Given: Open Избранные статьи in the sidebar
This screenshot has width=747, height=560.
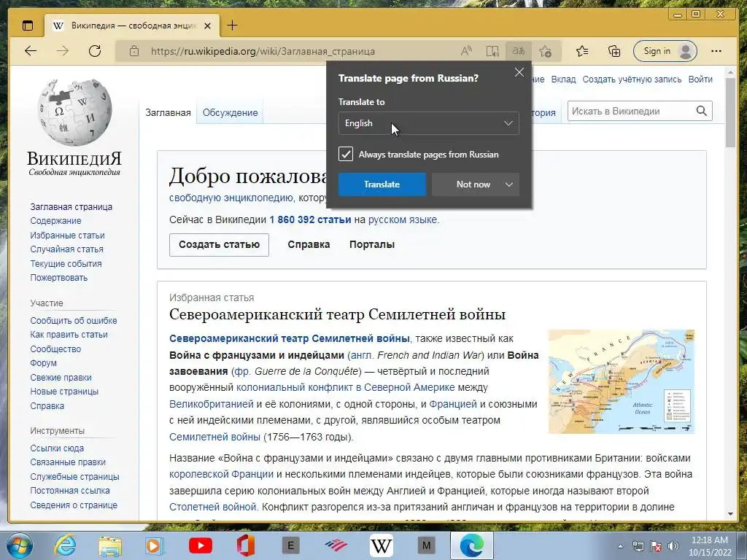Looking at the screenshot, I should [x=67, y=236].
